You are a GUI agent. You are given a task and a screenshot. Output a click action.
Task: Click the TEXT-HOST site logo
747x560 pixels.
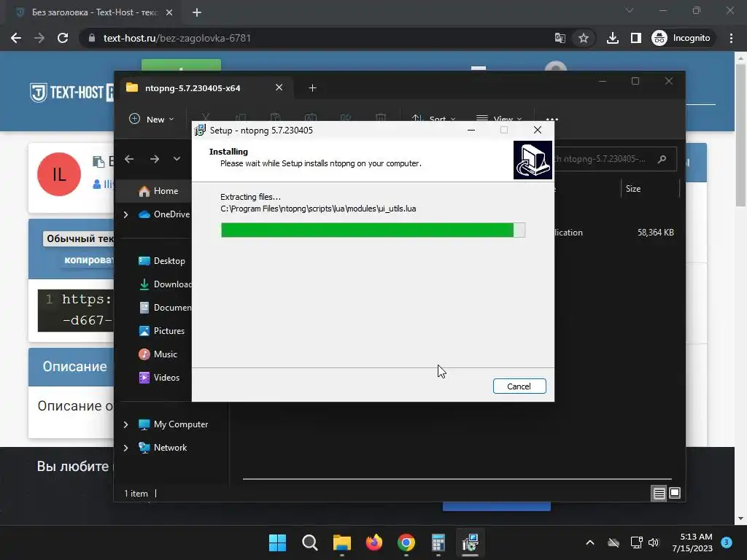coord(71,93)
